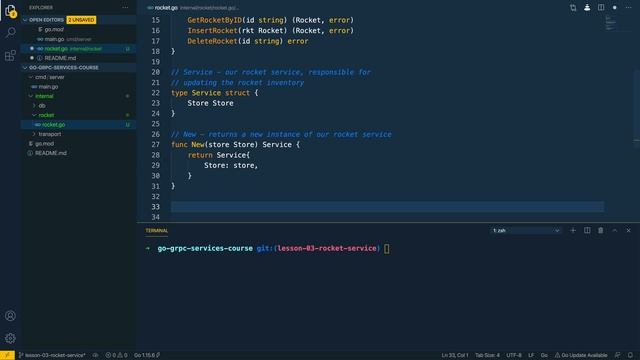This screenshot has width=640, height=360.
Task: Collapse the GO-GRPC-SERVICES-COURSE section
Action: pos(25,68)
